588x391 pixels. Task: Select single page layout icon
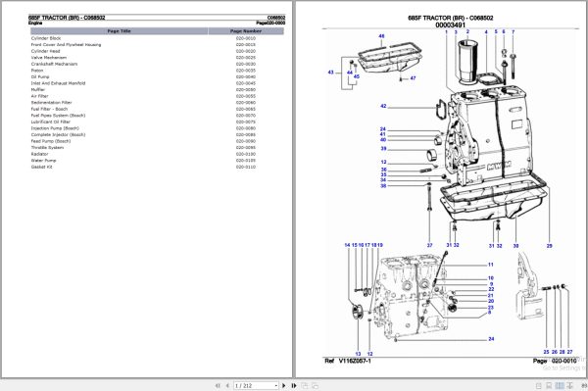coord(538,385)
